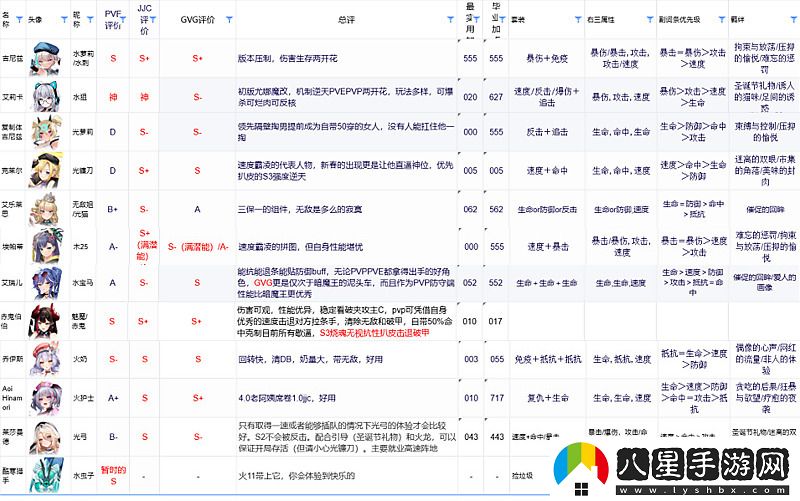This screenshot has height=501, width=800.
Task: Select the nickname cell 光弓
Action: (83, 437)
